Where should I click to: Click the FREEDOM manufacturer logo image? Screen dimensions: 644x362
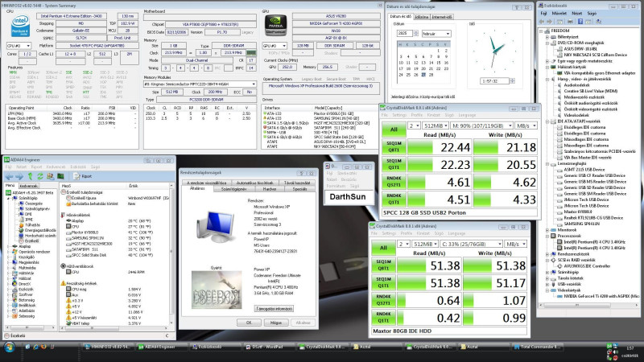coord(217,290)
